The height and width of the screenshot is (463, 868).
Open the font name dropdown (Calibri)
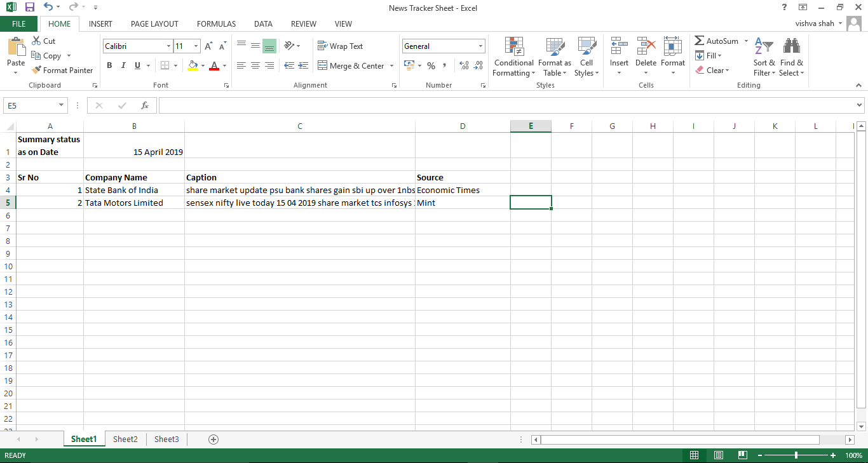point(168,46)
